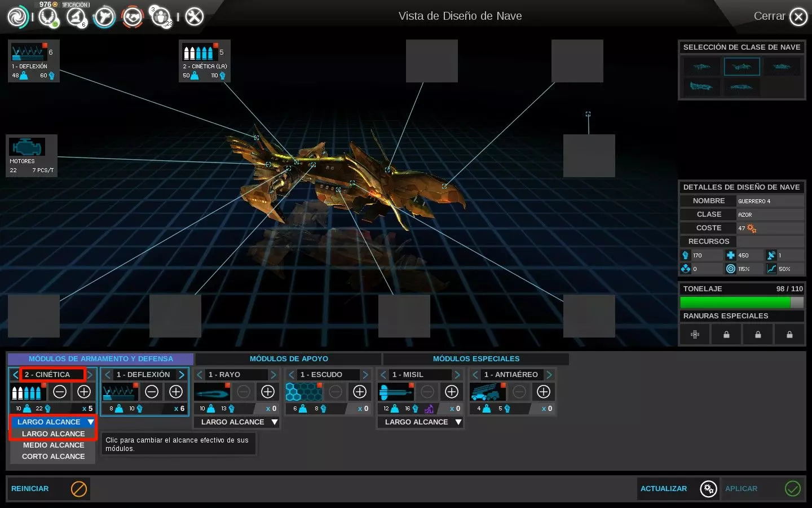Open the research microscope icon
Screen dimensions: 812x508
pos(76,17)
